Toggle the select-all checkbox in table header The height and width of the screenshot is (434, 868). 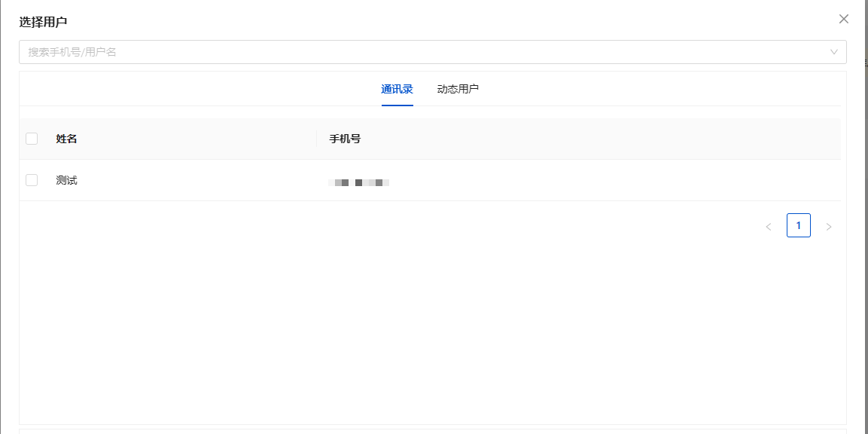[x=32, y=139]
